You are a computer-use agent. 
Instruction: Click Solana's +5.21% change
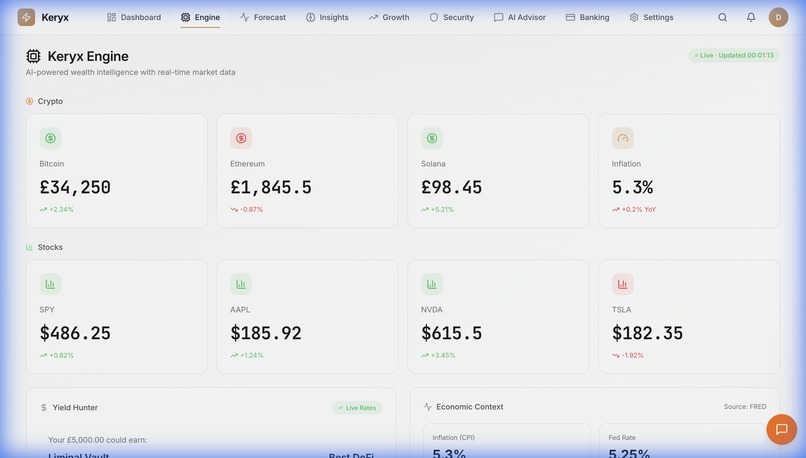[437, 210]
